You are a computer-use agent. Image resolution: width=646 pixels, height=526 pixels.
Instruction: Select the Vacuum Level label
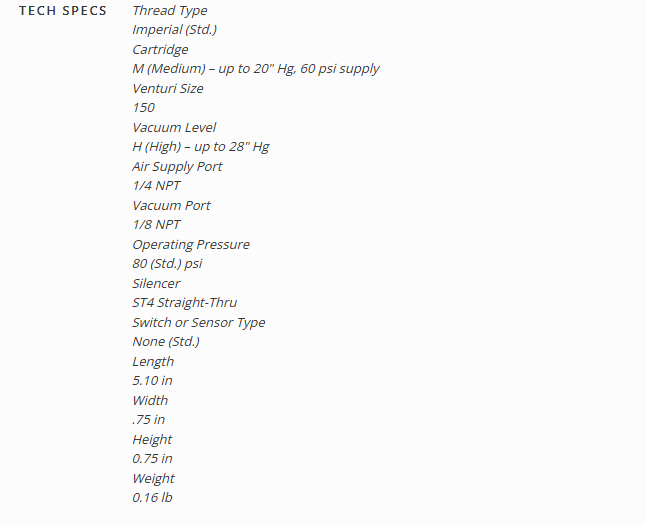174,127
